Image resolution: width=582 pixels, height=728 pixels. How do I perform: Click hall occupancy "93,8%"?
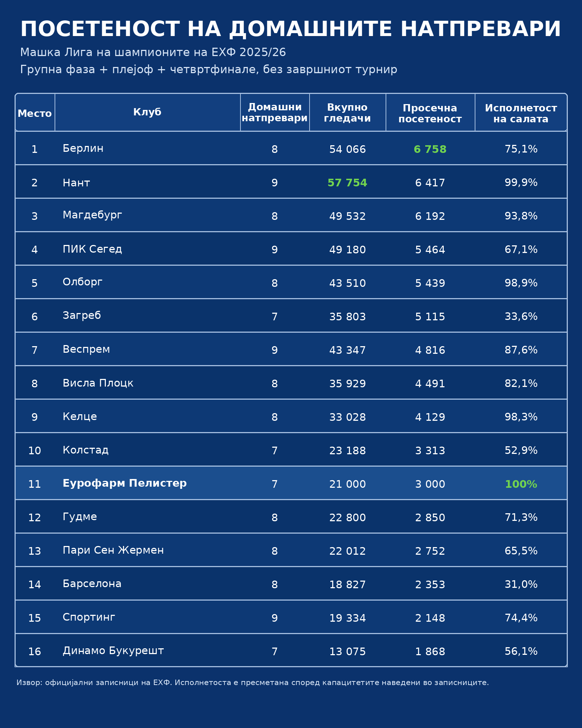tap(521, 216)
